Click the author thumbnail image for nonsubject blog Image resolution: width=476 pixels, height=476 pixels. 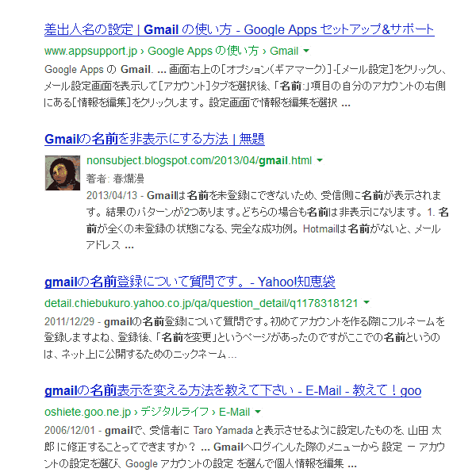tap(63, 173)
